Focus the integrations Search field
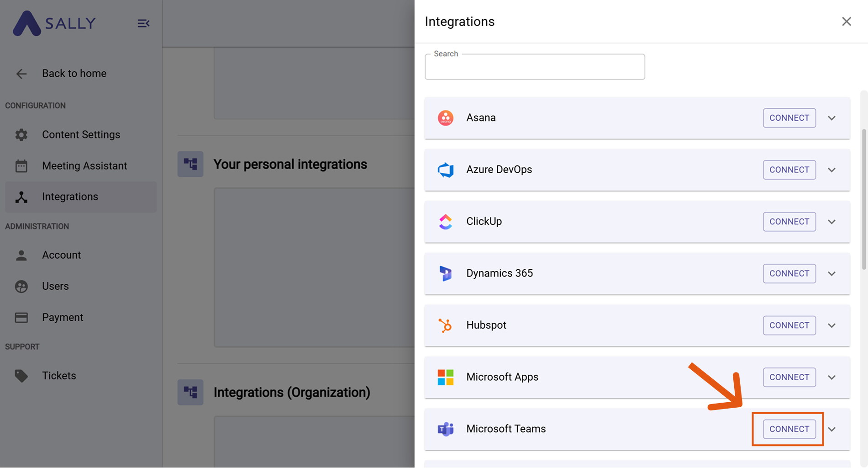The width and height of the screenshot is (868, 468). (x=535, y=67)
